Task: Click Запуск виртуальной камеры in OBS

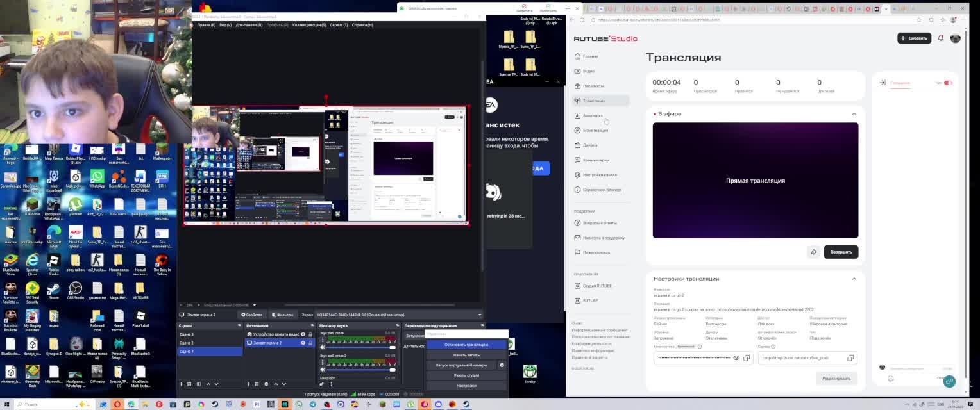Action: (461, 365)
